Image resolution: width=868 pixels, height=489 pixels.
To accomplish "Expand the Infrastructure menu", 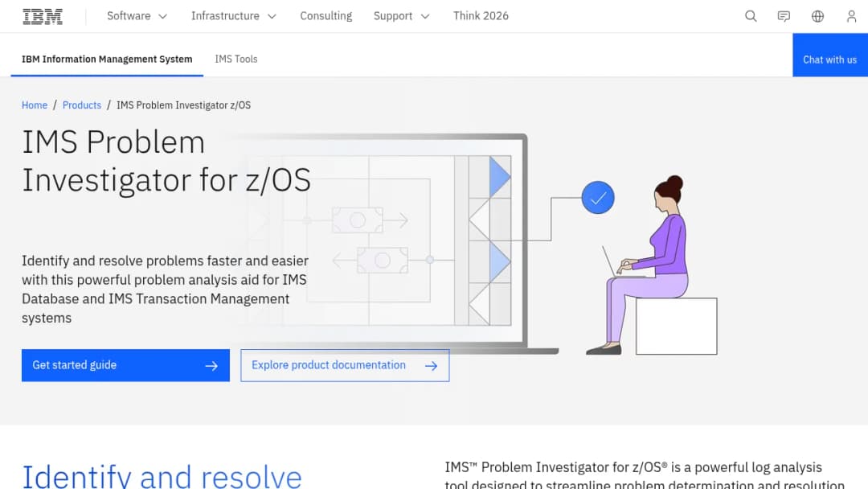I will point(234,16).
